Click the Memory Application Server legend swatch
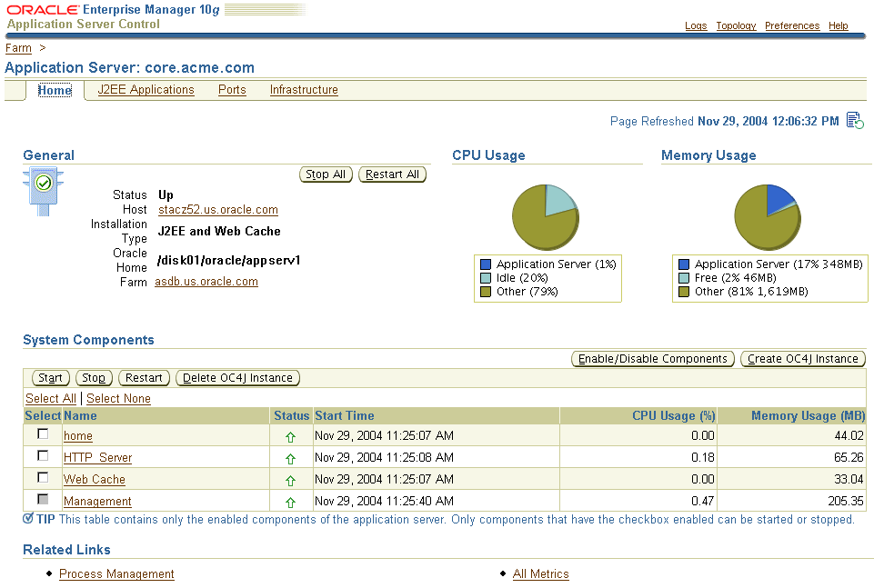The width and height of the screenshot is (874, 588). [684, 264]
